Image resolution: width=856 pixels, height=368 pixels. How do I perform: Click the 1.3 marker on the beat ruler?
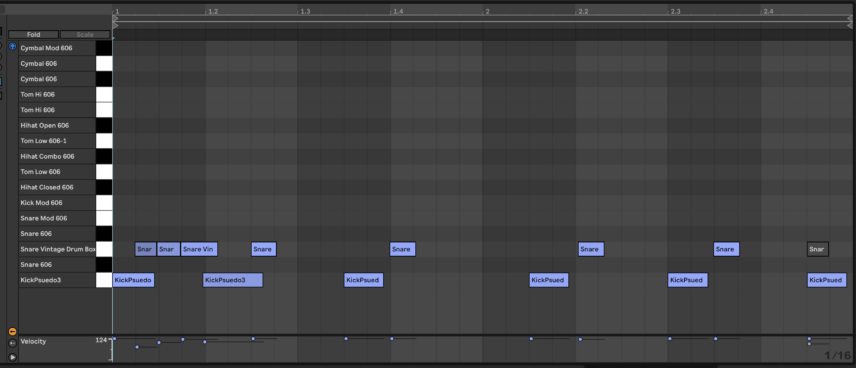[305, 11]
